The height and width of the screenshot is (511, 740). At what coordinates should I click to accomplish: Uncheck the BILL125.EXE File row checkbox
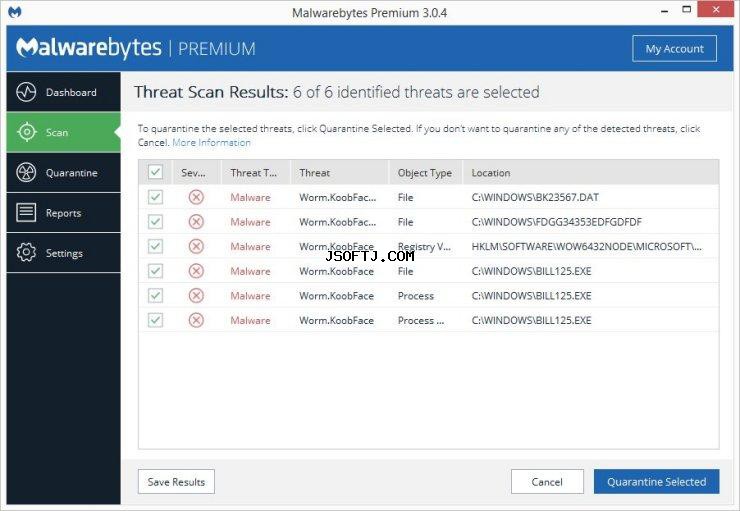click(155, 271)
